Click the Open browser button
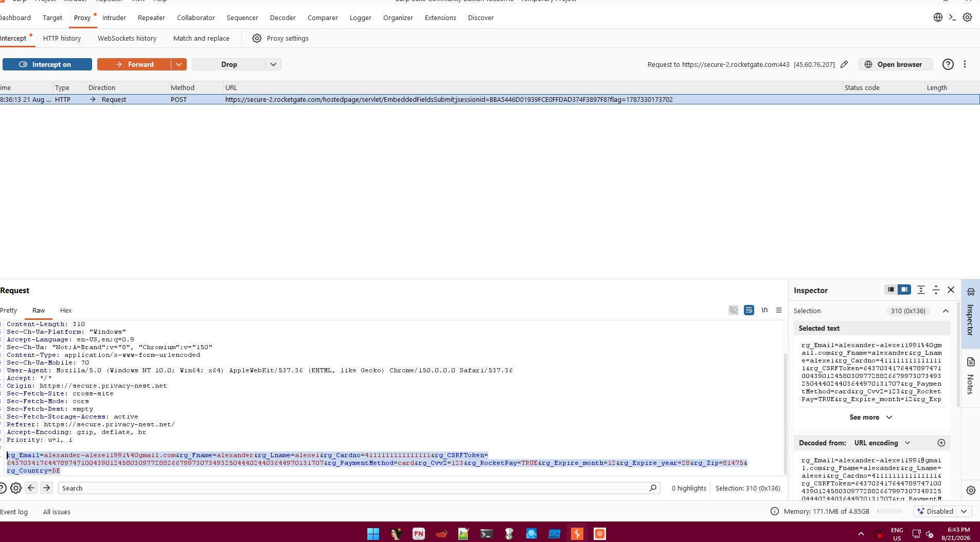 895,64
